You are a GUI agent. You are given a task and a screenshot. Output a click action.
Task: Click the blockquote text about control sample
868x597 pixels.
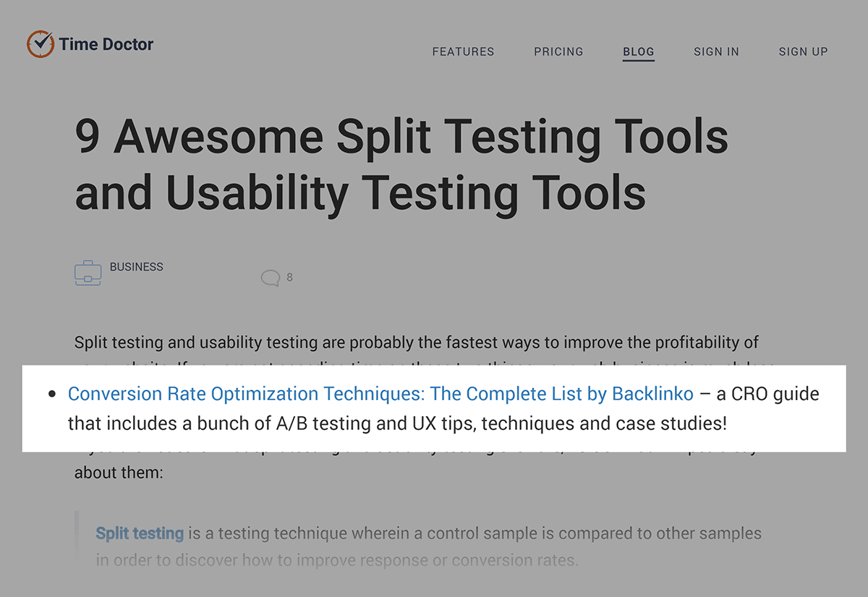[x=428, y=546]
